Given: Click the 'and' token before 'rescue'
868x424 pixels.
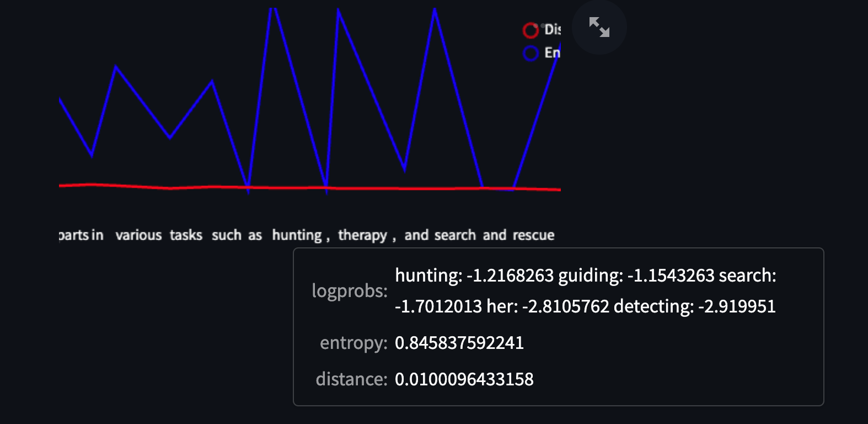Looking at the screenshot, I should tap(495, 235).
